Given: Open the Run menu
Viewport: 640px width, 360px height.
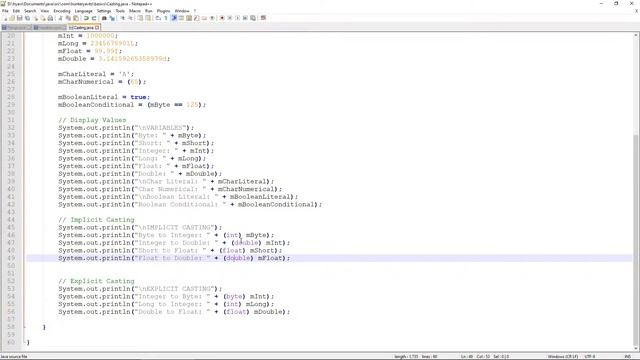Looking at the screenshot, I should pos(149,11).
